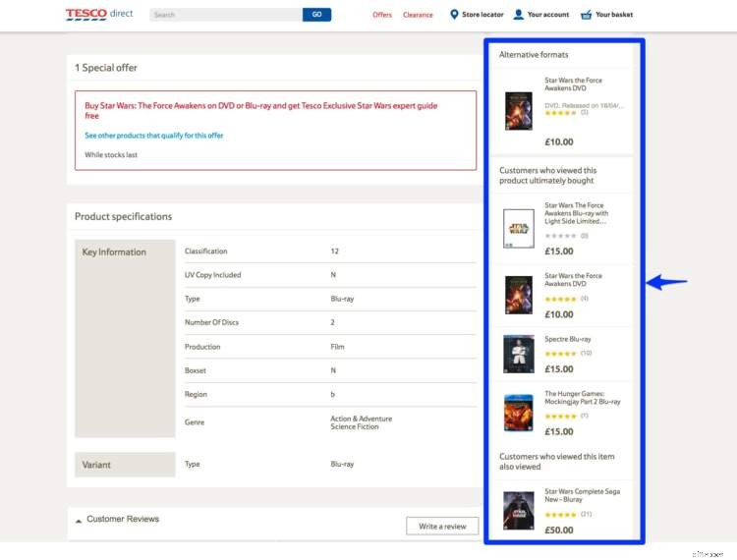Viewport: 737px width, 560px height.
Task: Click the UV Copy Included label
Action: click(x=212, y=275)
